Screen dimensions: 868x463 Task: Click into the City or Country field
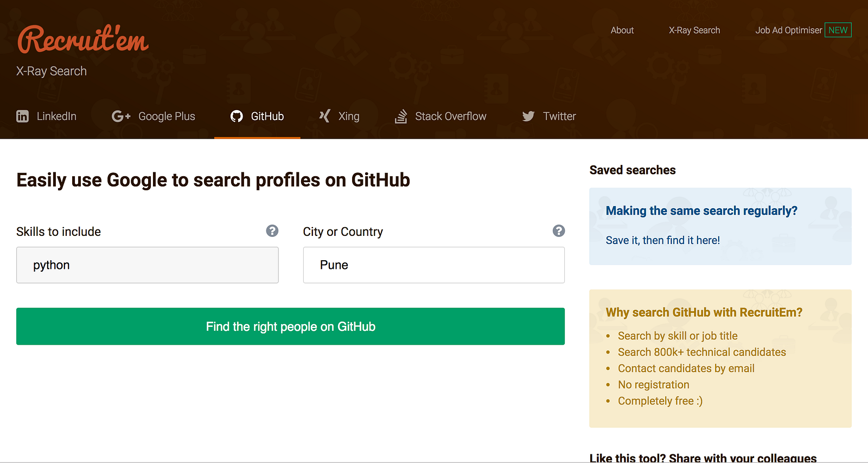(434, 265)
